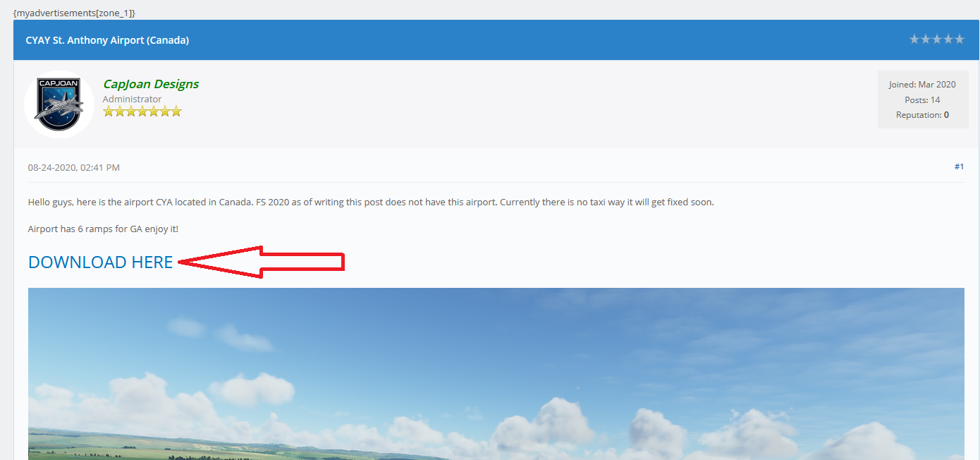
Task: Click the DOWNLOAD HERE link
Action: coord(100,262)
